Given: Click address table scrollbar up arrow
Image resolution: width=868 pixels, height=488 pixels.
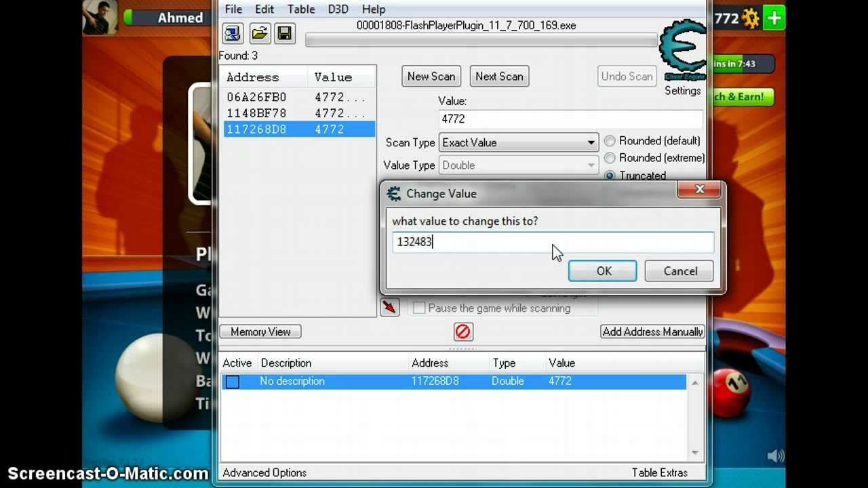Looking at the screenshot, I should coord(694,383).
